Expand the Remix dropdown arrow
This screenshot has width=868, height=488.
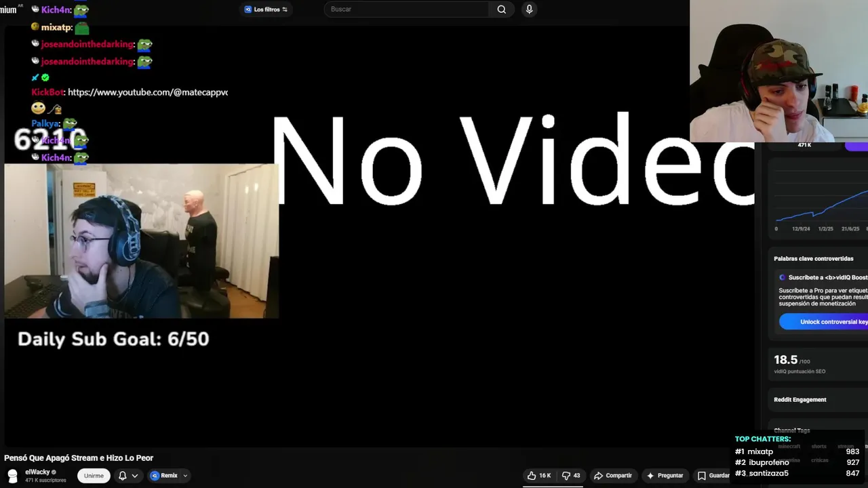coord(185,476)
